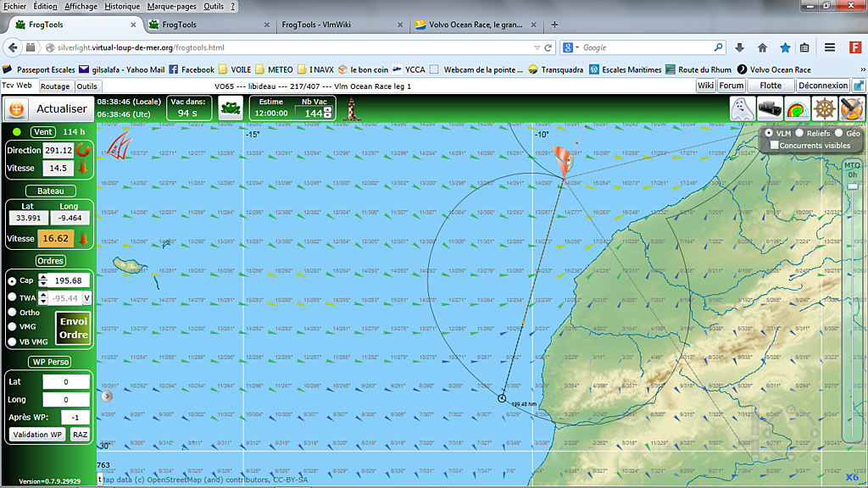This screenshot has width=868, height=488.
Task: Enable the Concurrents visibles checkbox
Action: tap(775, 145)
